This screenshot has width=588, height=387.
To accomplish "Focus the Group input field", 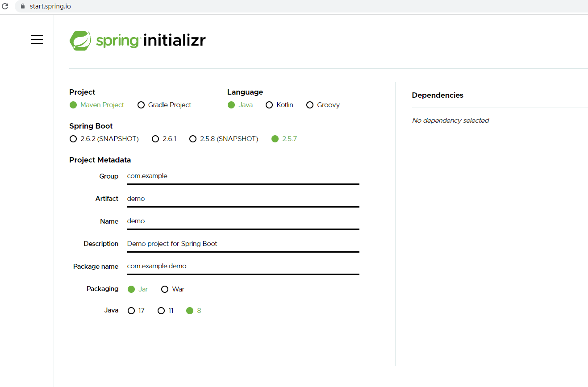I will point(243,176).
